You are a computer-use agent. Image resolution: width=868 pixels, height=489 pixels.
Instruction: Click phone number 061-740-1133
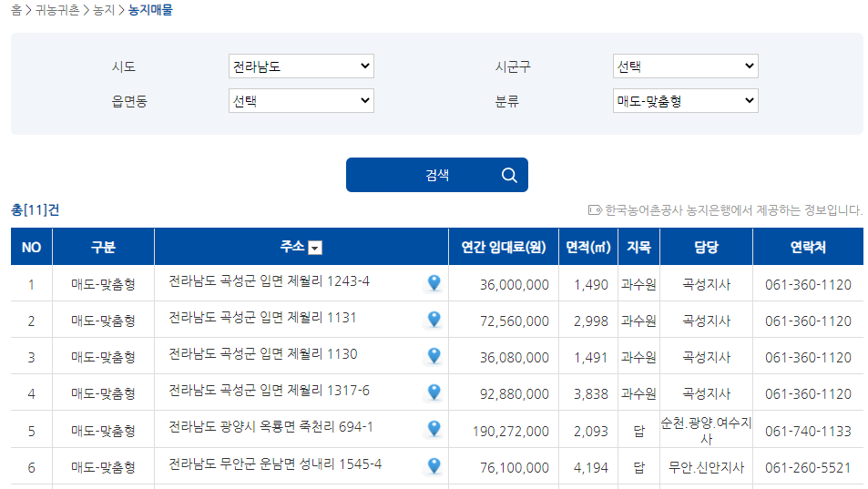coord(808,432)
